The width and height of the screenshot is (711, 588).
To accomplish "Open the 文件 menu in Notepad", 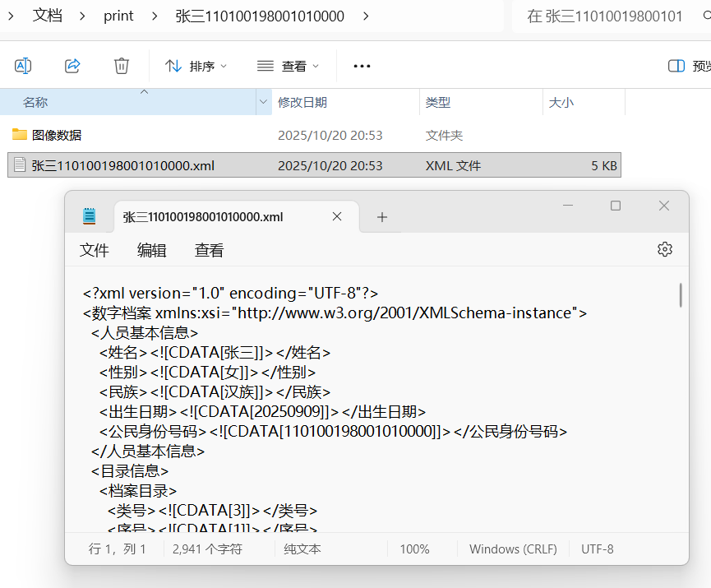I will [94, 250].
